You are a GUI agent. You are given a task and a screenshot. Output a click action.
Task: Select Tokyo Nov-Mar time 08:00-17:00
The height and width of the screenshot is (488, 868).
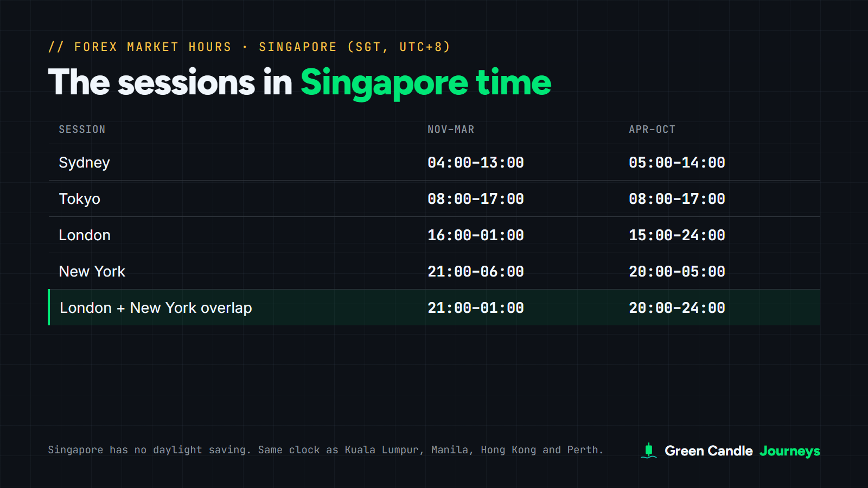[476, 199]
